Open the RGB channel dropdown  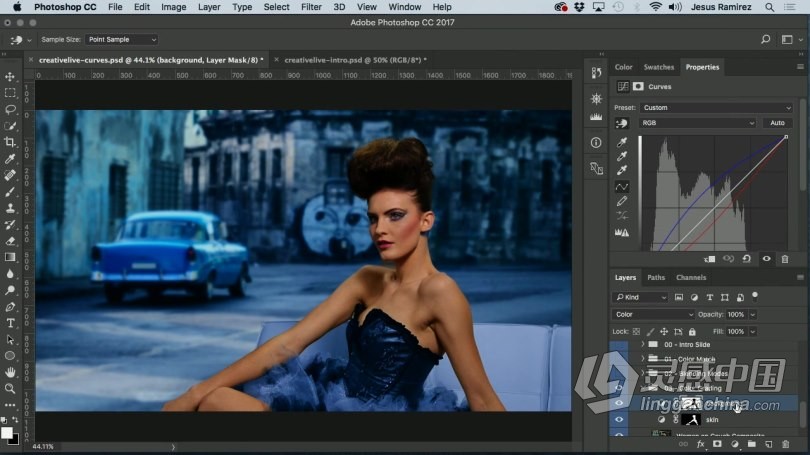click(x=697, y=123)
